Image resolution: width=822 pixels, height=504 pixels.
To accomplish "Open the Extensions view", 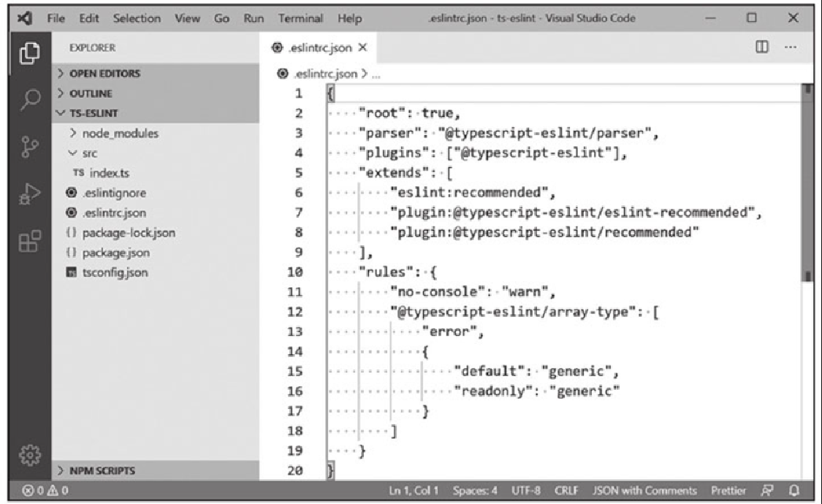I will pos(29,241).
